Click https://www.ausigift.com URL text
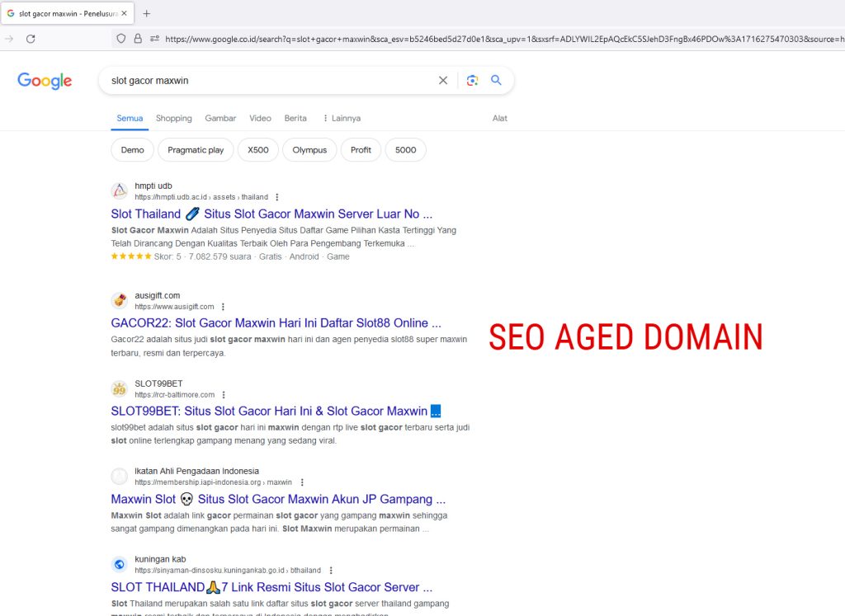Screen dimensions: 845x616 coord(174,307)
